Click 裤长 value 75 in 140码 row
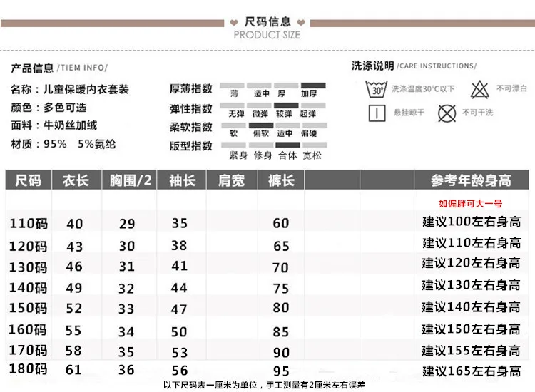Image resolution: width=535 pixels, height=392 pixels. point(281,289)
